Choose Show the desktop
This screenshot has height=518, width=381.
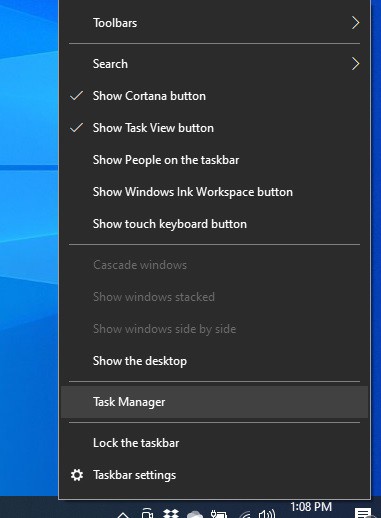point(214,361)
